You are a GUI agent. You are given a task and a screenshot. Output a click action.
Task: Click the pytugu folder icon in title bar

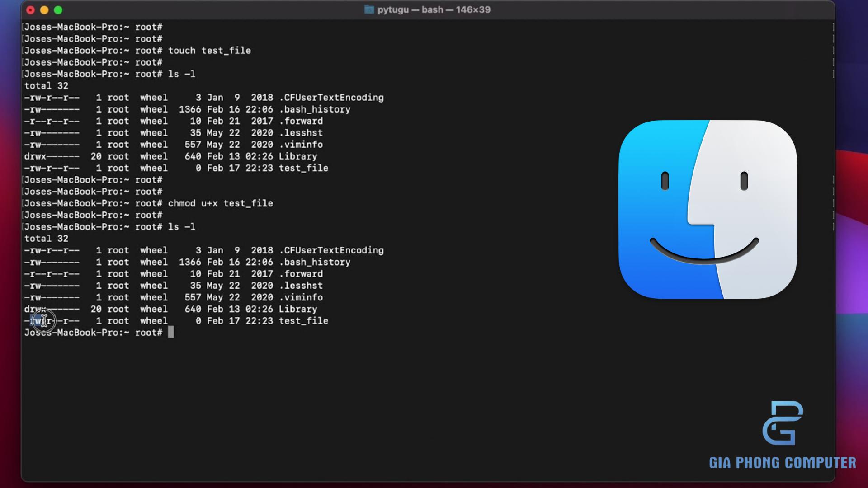coord(369,10)
